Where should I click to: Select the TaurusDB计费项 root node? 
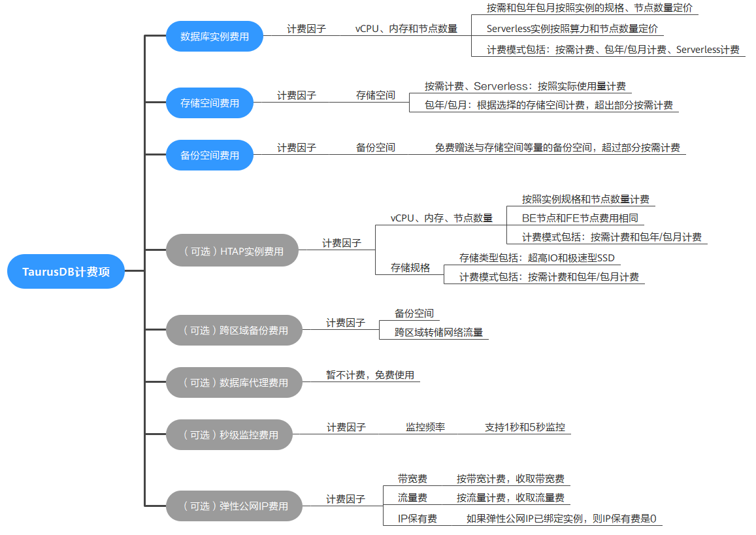(66, 271)
